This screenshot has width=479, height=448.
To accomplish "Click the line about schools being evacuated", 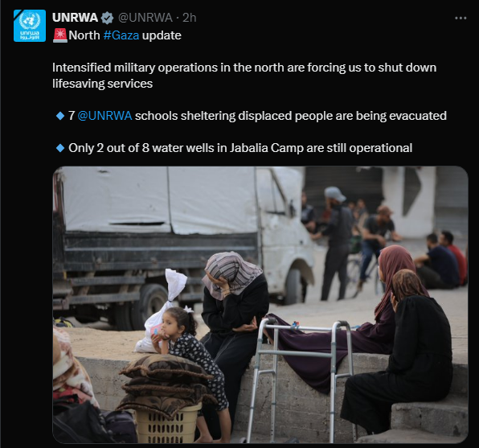I will pos(257,116).
